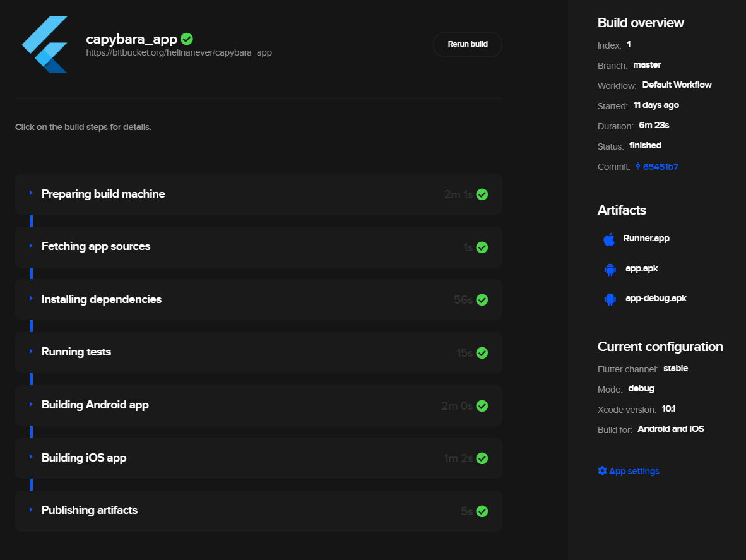This screenshot has width=746, height=560.
Task: Click the Android and iOS value
Action: [671, 429]
